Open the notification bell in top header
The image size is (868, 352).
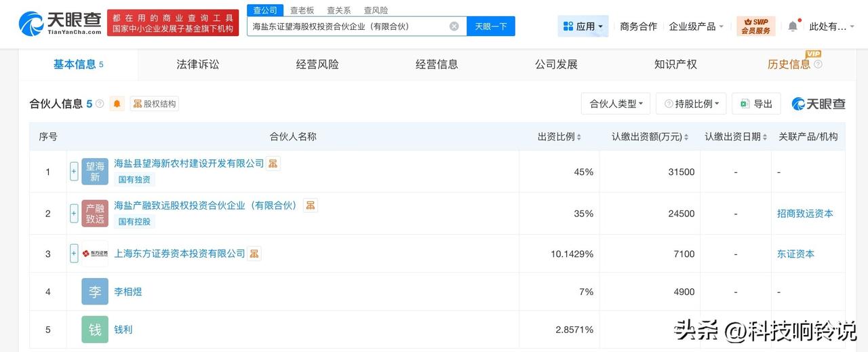793,26
